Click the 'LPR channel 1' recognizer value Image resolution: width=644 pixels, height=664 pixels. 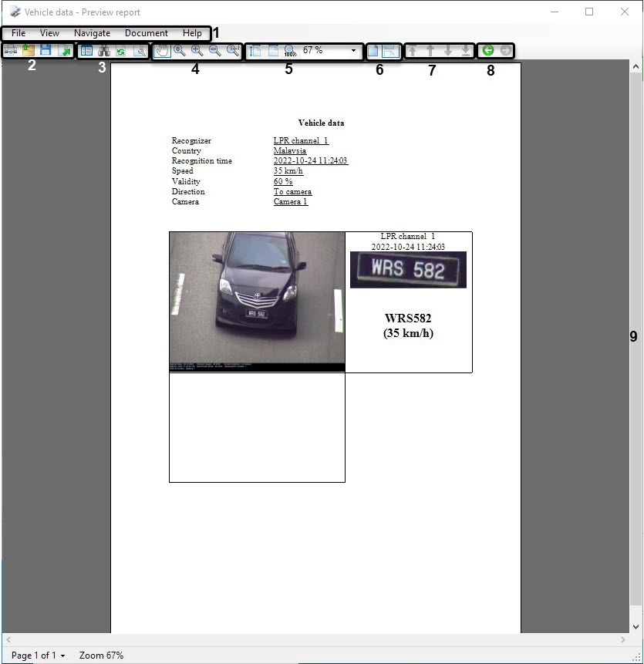(x=301, y=140)
